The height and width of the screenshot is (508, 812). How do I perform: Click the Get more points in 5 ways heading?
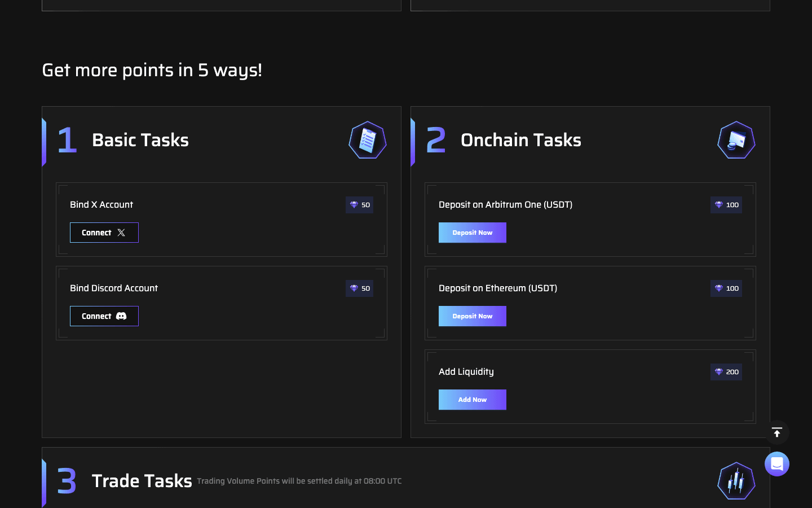pyautogui.click(x=152, y=70)
